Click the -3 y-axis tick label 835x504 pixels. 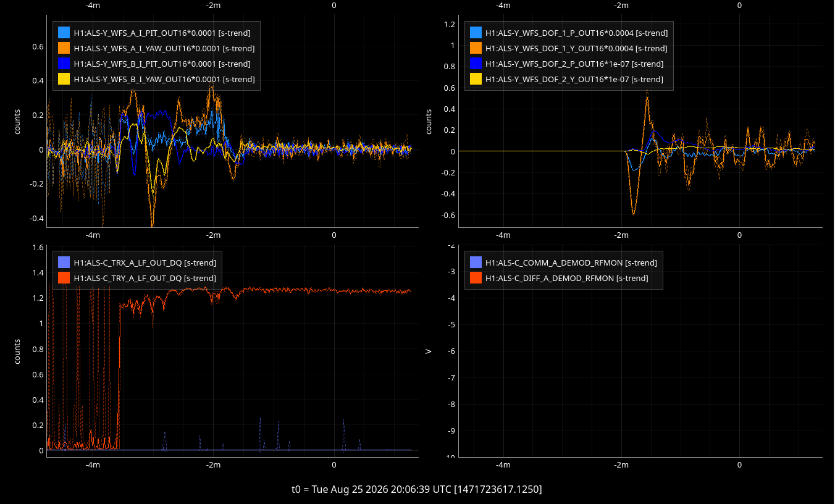tap(451, 271)
